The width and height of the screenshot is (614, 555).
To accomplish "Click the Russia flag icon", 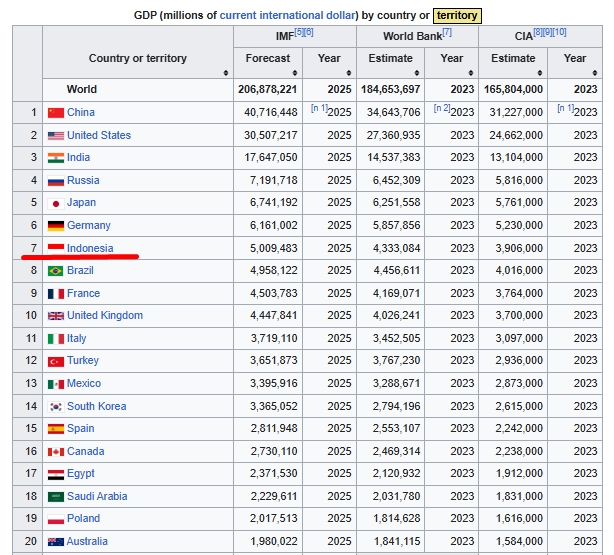I will [56, 181].
